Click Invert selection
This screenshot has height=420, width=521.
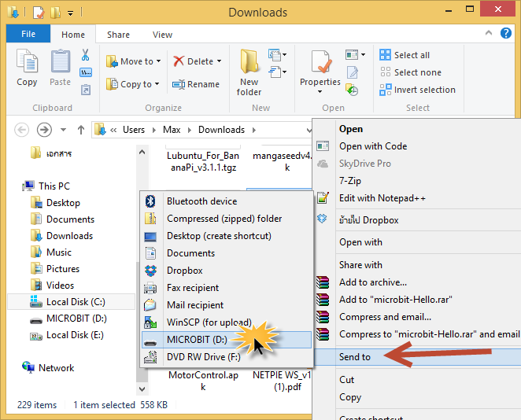[417, 90]
